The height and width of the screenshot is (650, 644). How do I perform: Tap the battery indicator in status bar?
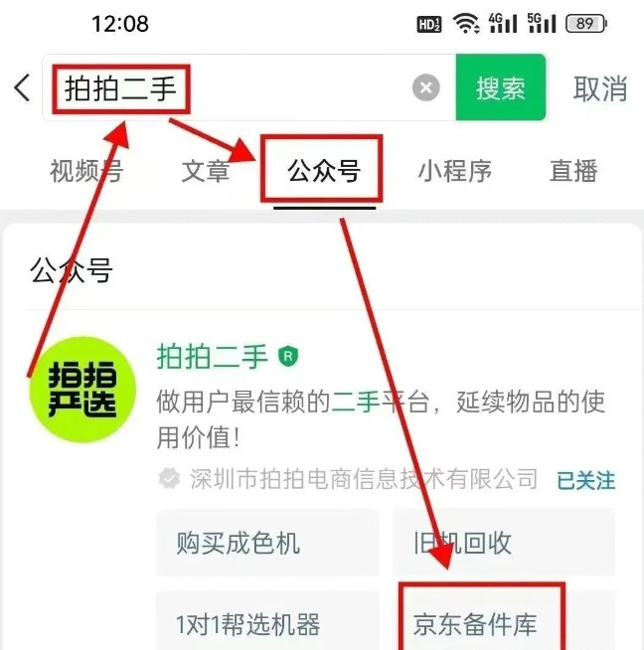tap(586, 23)
